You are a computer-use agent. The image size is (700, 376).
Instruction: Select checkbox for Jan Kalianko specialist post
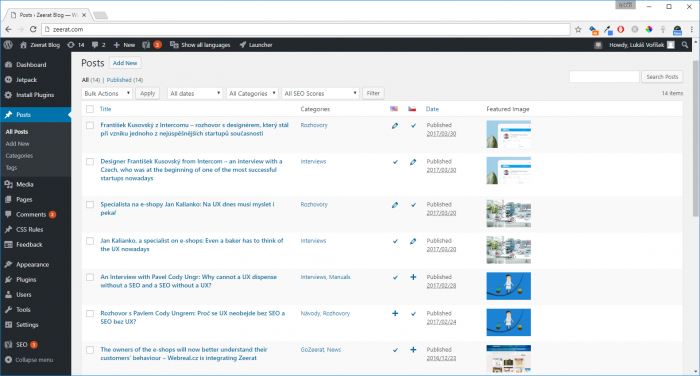click(x=90, y=241)
